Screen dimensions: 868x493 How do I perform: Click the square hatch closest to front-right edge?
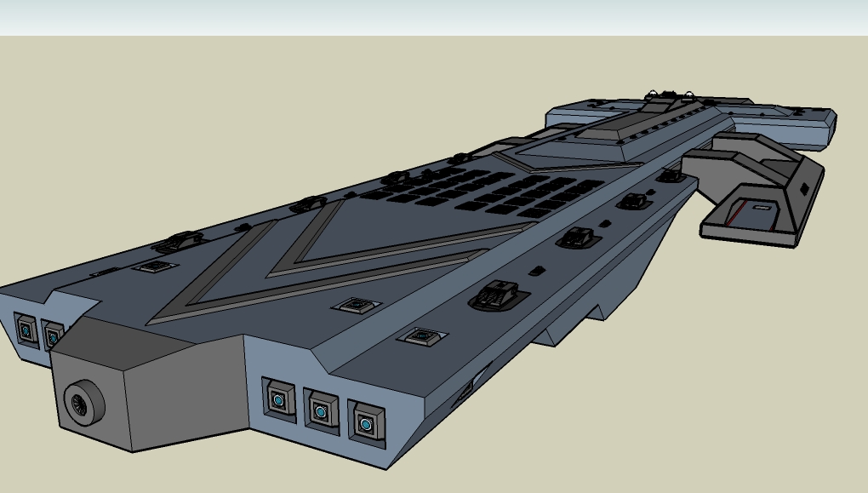[423, 336]
